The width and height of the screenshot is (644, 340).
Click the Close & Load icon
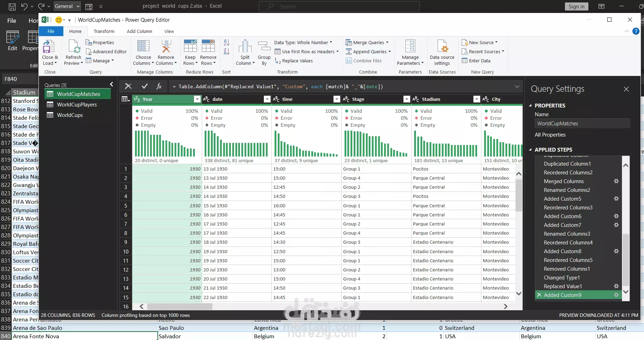coord(48,47)
